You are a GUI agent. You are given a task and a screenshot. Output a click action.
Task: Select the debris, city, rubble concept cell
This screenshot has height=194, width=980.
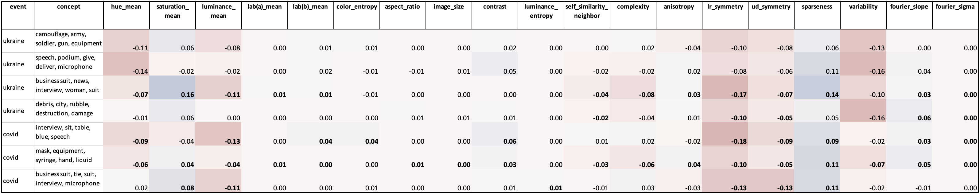pos(68,109)
